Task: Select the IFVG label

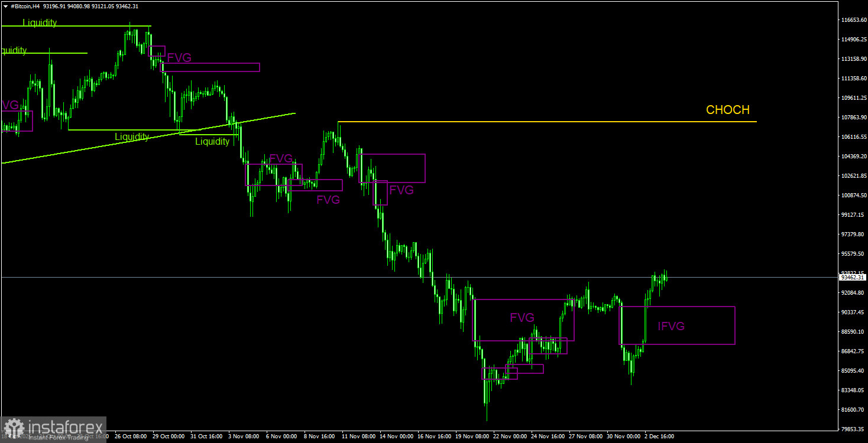Action: (671, 326)
